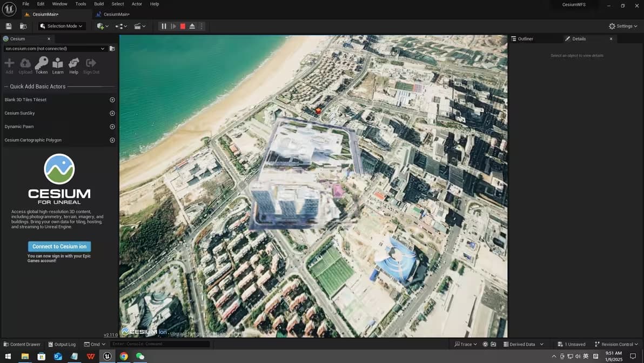Open the Edit menu

point(41,4)
